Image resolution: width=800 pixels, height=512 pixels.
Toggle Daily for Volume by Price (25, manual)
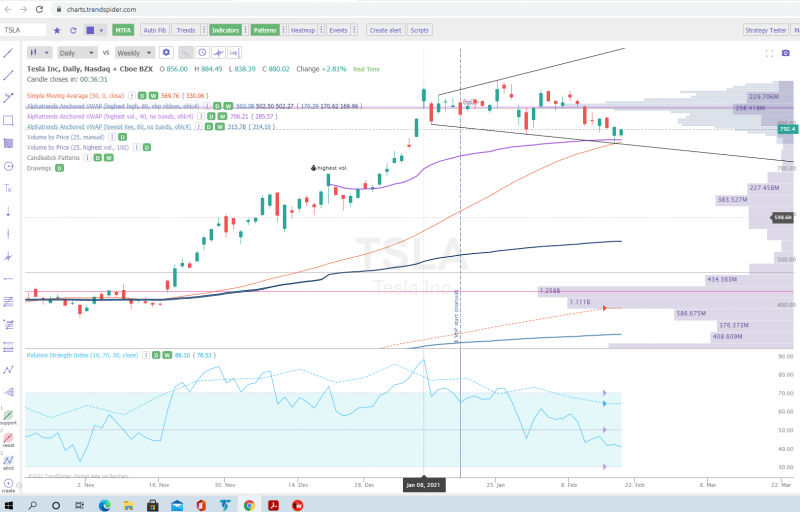122,137
